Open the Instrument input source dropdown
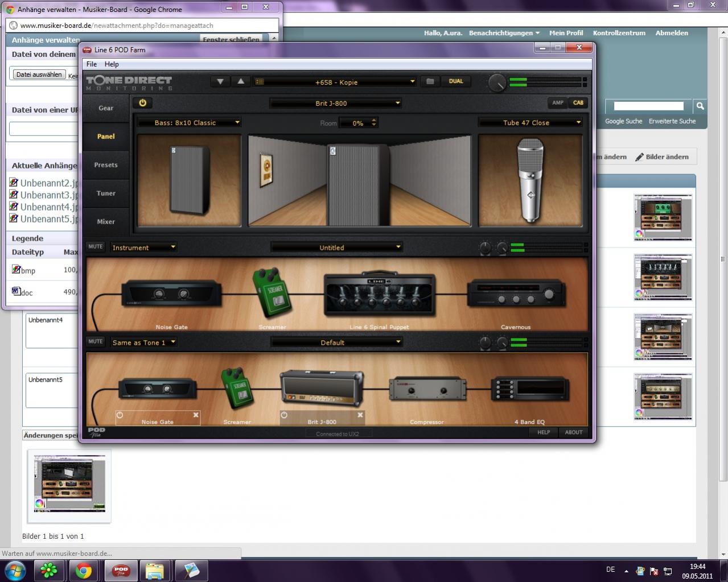 click(143, 247)
